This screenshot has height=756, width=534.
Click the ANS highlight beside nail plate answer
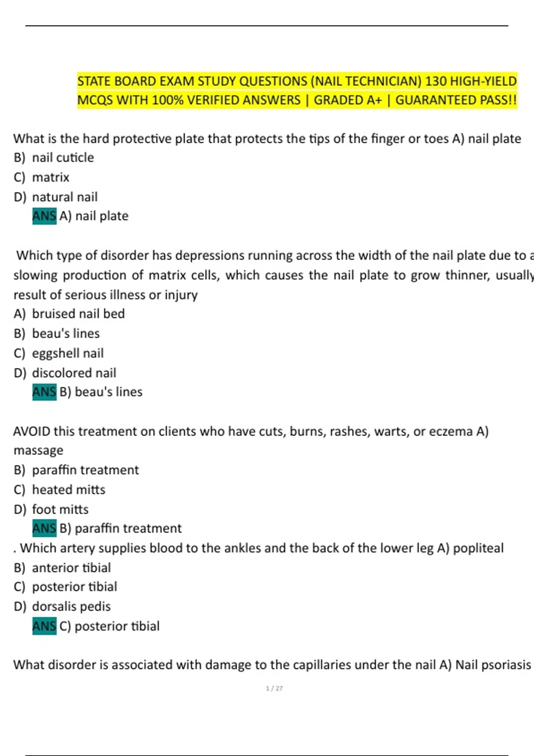44,216
